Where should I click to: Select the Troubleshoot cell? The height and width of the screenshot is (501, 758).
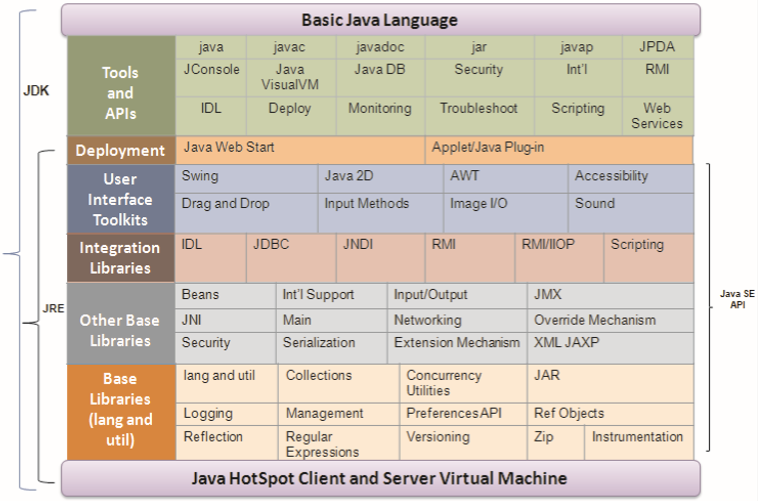tap(479, 109)
